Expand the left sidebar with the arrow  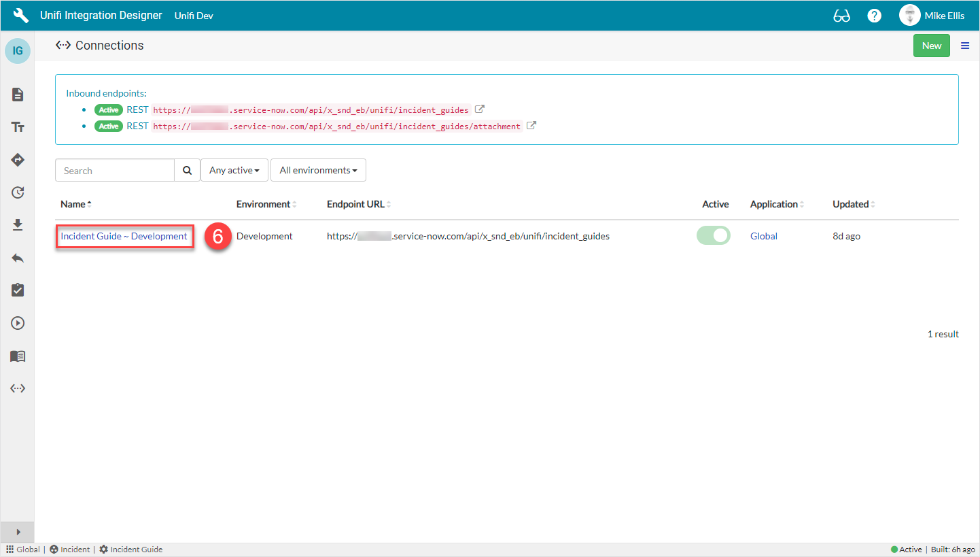[x=18, y=532]
